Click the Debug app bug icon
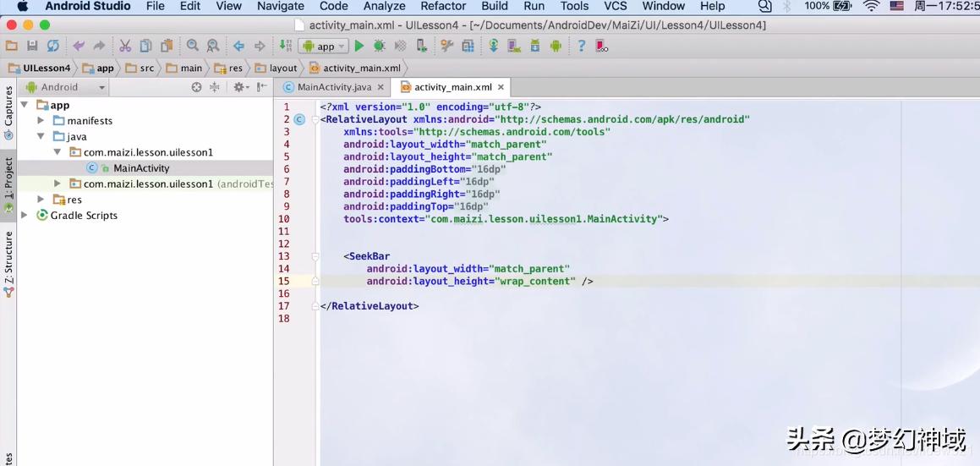 click(380, 47)
